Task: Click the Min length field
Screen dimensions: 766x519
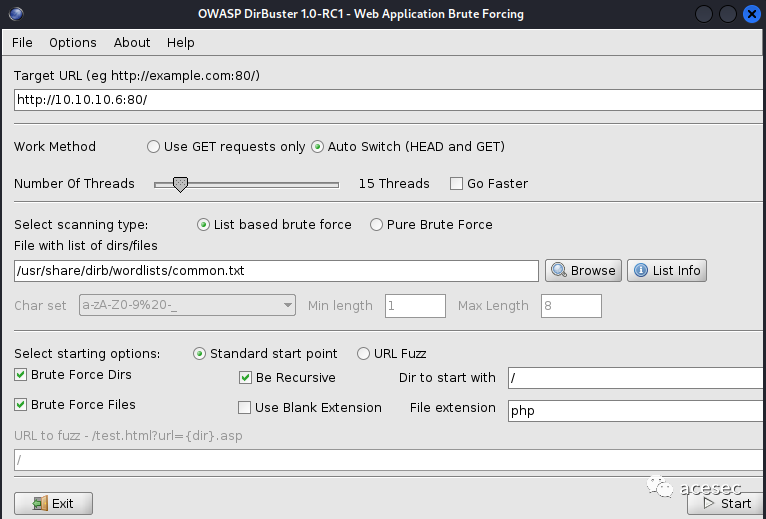Action: tap(415, 306)
